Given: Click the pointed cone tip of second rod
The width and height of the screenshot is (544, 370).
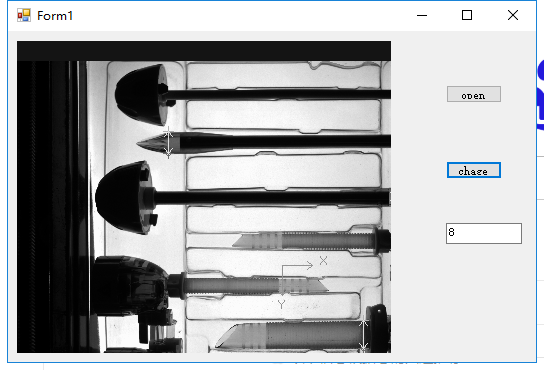Looking at the screenshot, I should coord(158,143).
